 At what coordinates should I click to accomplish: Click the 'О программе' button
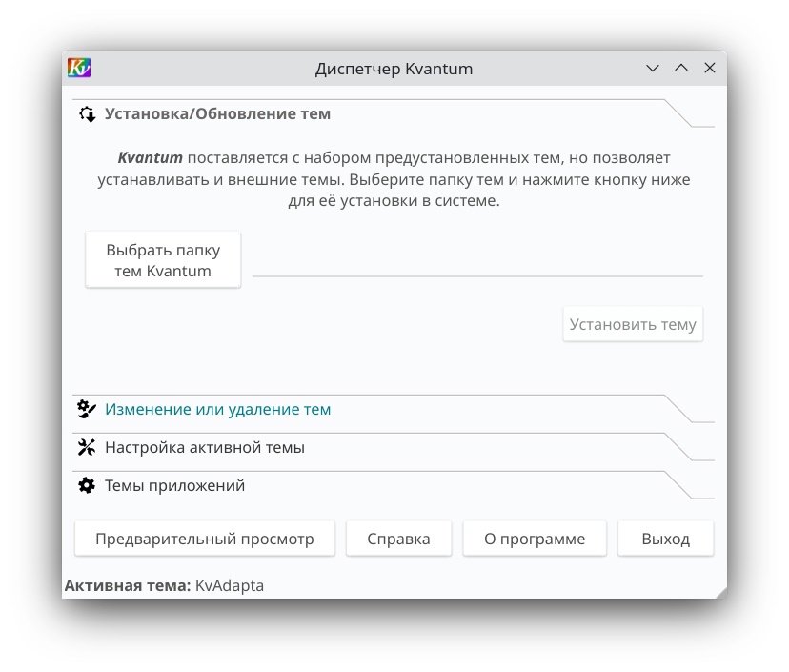pos(535,539)
